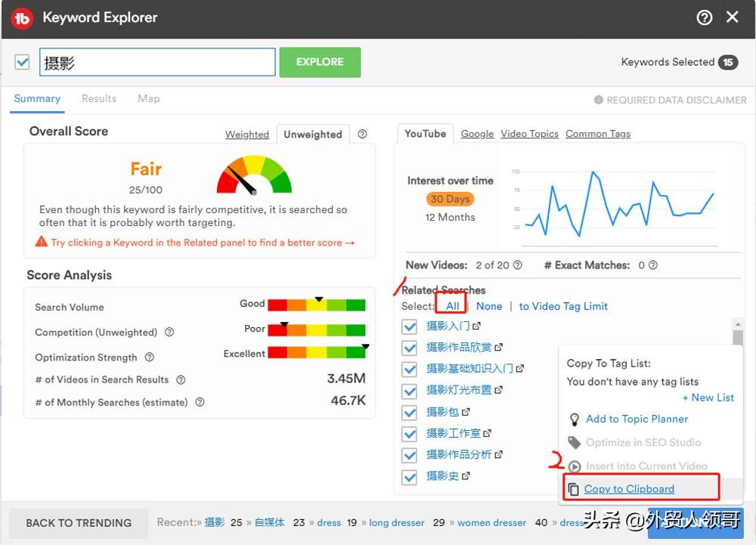
Task: Switch to the Results tab
Action: (x=99, y=99)
